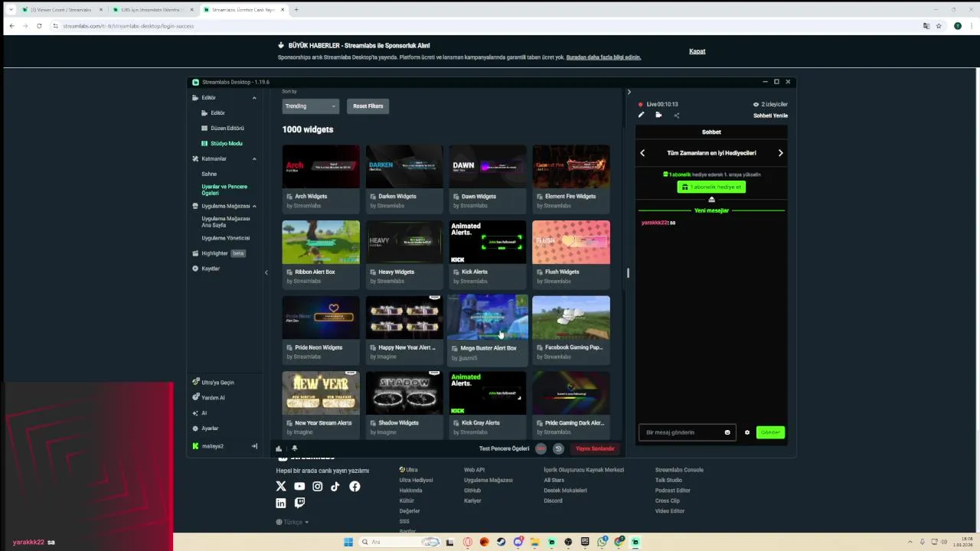Viewport: 980px width, 551px height.
Task: Click the bell notifications icon in the bottom bar
Action: (295, 448)
